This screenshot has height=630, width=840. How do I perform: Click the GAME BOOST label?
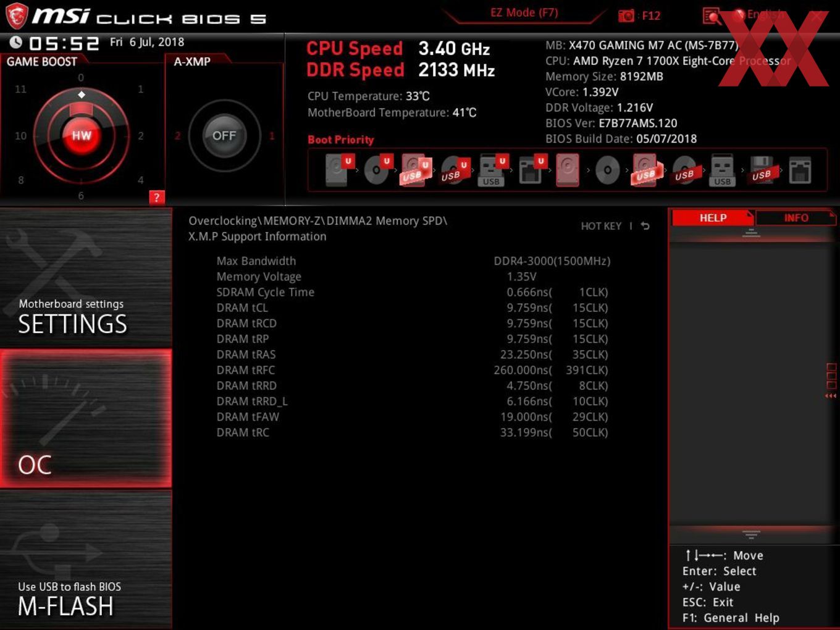42,62
